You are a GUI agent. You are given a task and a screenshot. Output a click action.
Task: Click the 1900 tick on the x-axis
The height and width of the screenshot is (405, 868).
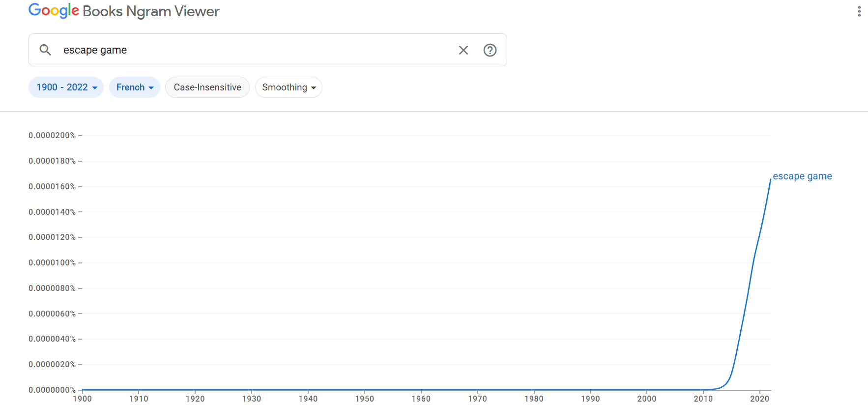pos(82,399)
